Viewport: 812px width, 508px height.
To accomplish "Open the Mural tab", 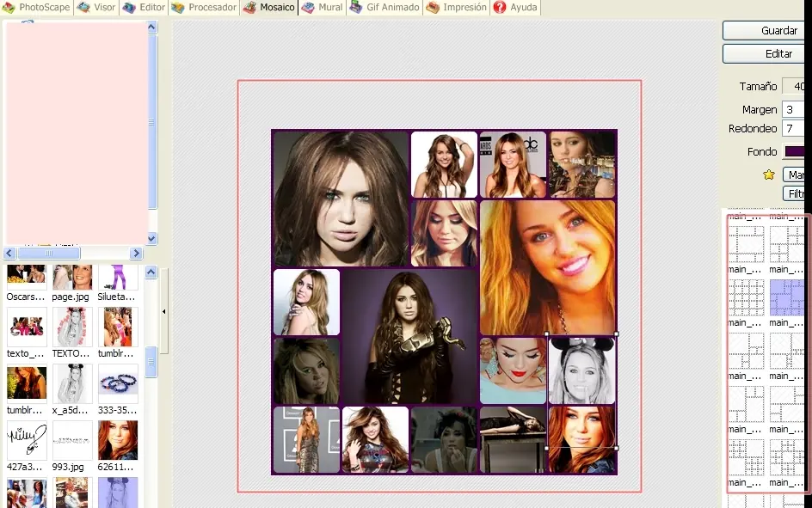I will 322,7.
